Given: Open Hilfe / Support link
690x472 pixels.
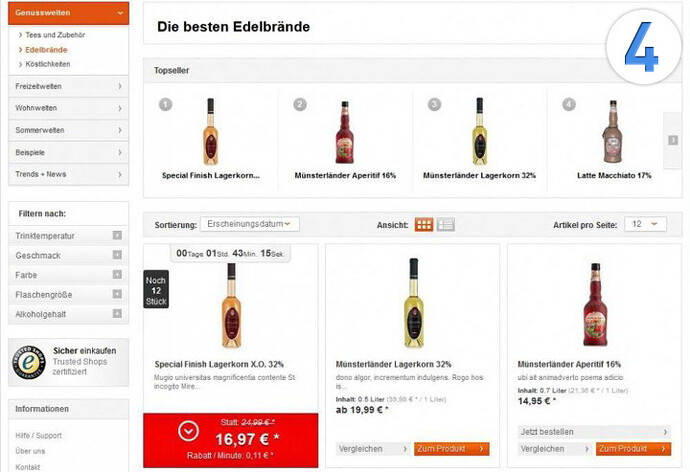Looking at the screenshot, I should click(38, 435).
